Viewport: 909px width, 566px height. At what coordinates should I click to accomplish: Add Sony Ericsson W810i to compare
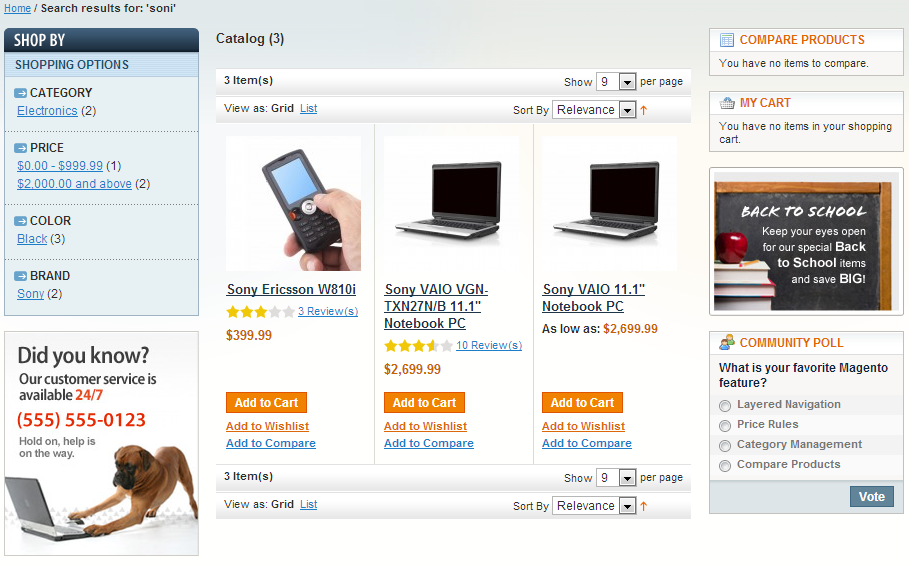pyautogui.click(x=271, y=444)
